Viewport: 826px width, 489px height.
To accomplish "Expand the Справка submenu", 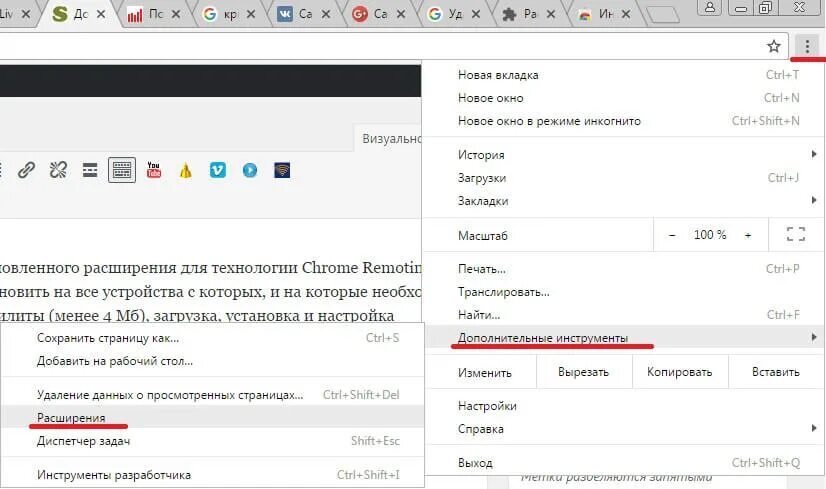I will pos(624,429).
